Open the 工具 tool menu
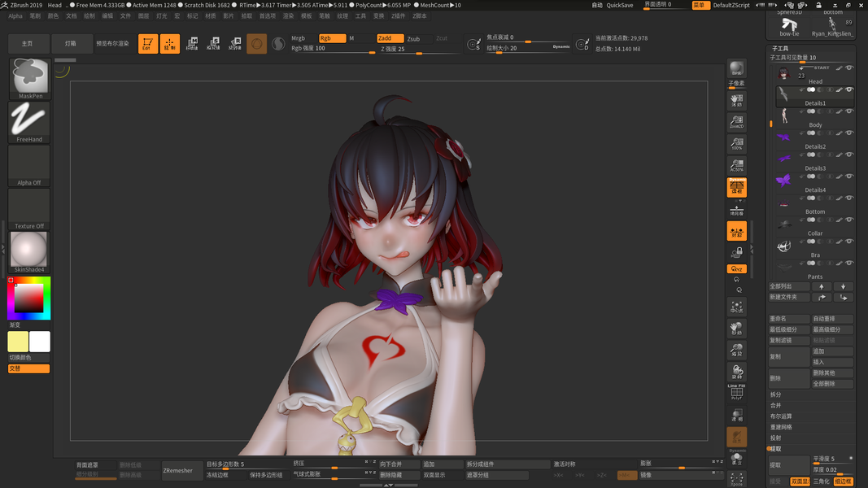Screen dimensions: 868x488 (x=361, y=16)
